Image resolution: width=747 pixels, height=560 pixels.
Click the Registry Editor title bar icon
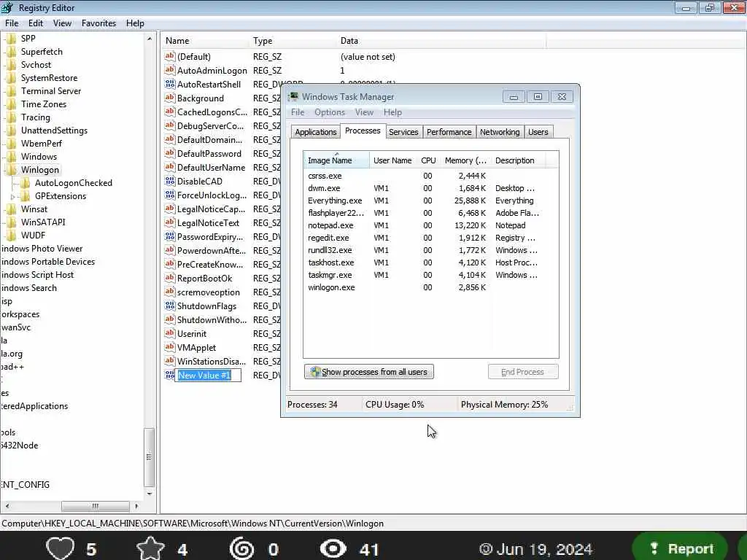click(x=7, y=7)
